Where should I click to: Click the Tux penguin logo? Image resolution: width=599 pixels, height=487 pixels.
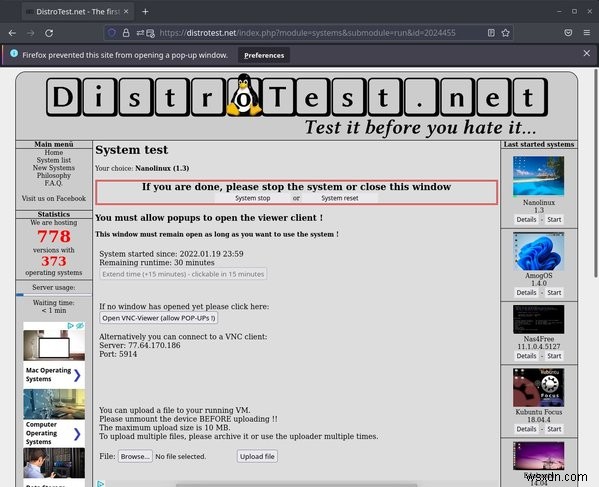(x=244, y=95)
